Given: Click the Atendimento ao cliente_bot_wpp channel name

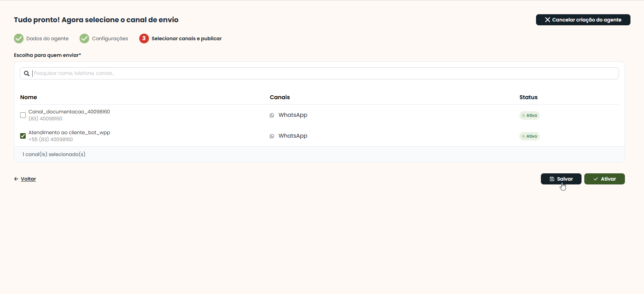Looking at the screenshot, I should pyautogui.click(x=69, y=132).
